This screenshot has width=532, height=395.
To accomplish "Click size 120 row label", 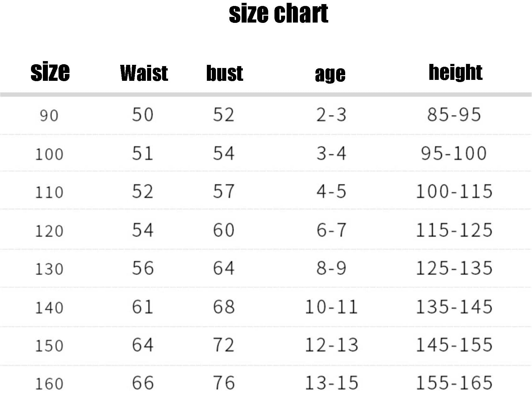I will 49,231.
